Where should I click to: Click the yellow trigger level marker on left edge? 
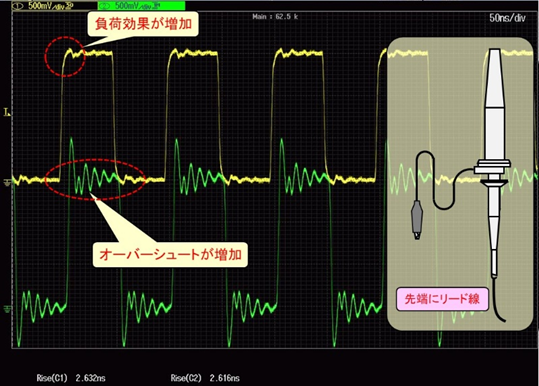7,112
